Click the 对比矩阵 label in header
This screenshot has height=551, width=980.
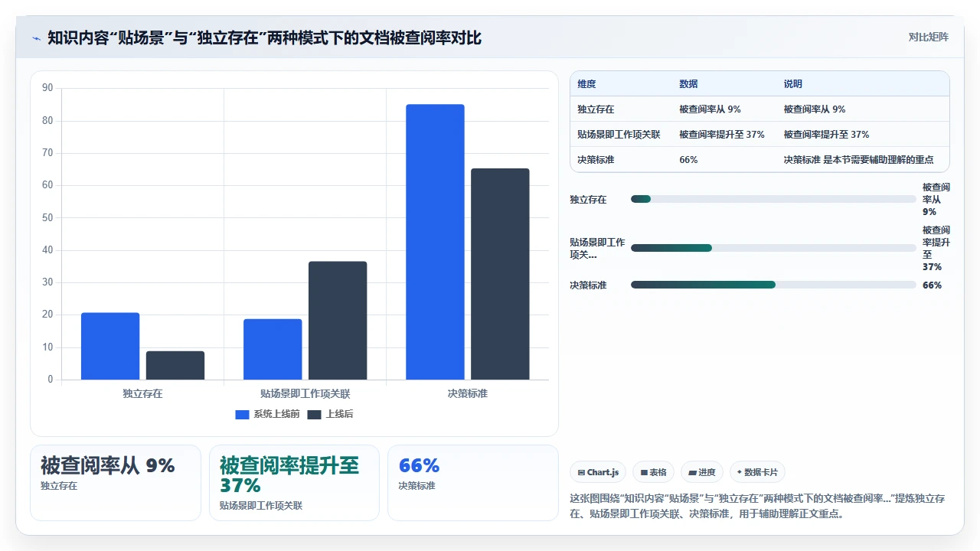[928, 37]
